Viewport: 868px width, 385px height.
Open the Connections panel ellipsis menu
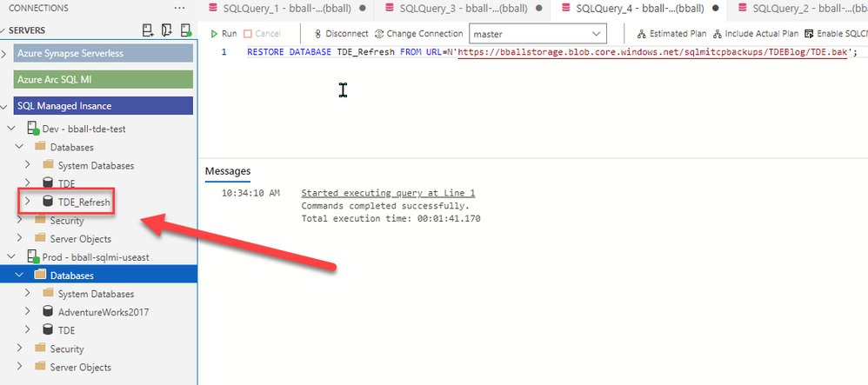click(x=179, y=9)
